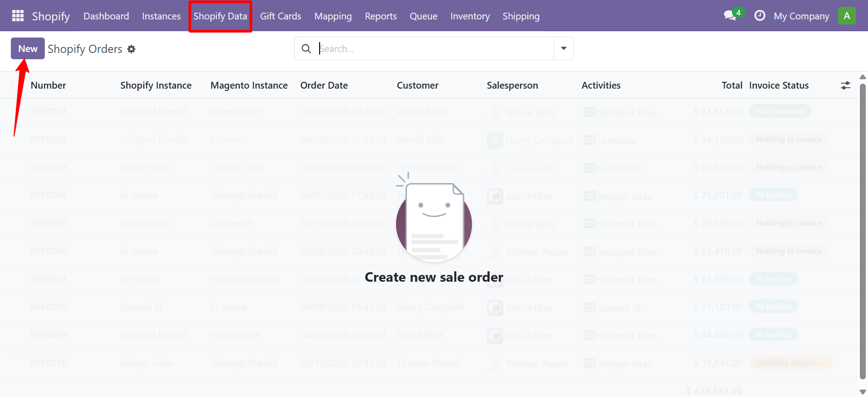Image resolution: width=868 pixels, height=397 pixels.
Task: Sort by Invoice Status column header
Action: click(x=779, y=85)
